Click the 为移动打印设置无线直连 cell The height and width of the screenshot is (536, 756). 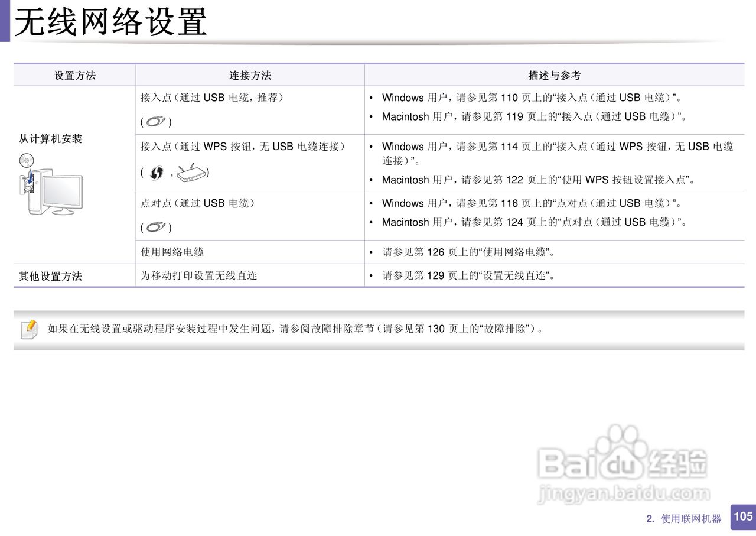198,275
